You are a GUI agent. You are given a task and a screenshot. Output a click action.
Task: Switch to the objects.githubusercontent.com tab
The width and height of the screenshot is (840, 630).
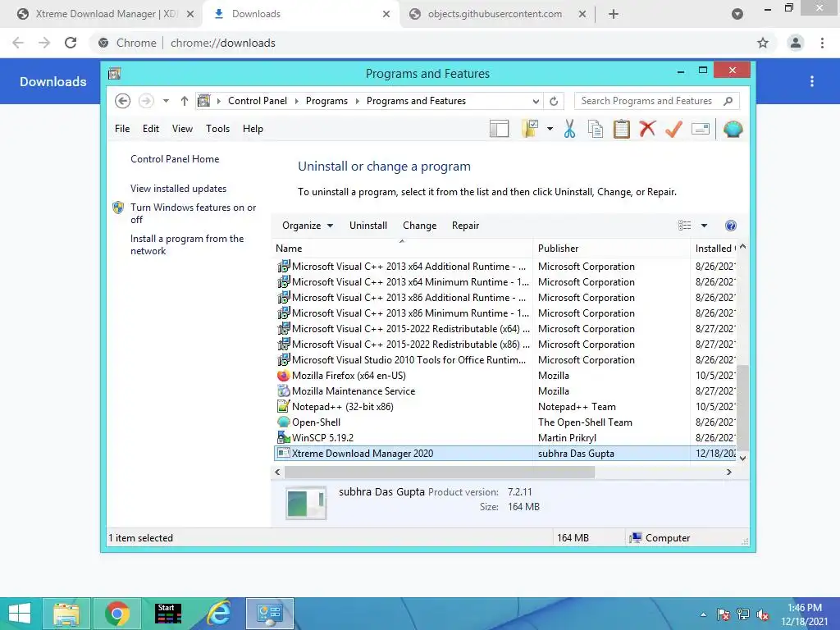tap(495, 14)
